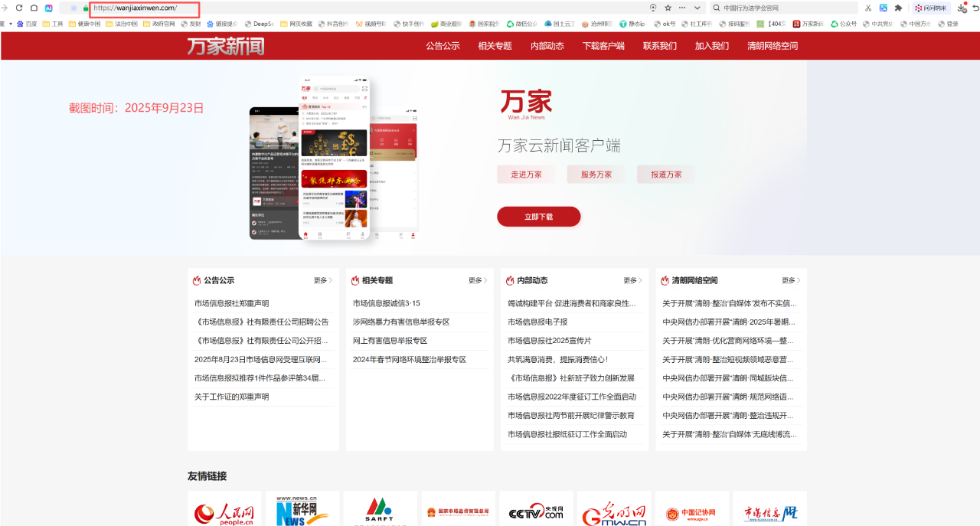Click the 问问纳米 assistant button

point(930,8)
